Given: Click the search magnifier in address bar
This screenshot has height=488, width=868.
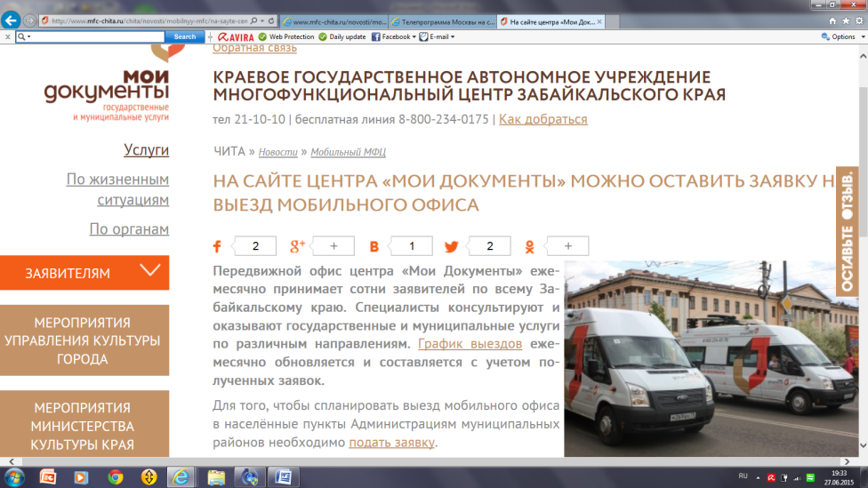Looking at the screenshot, I should coord(253,21).
